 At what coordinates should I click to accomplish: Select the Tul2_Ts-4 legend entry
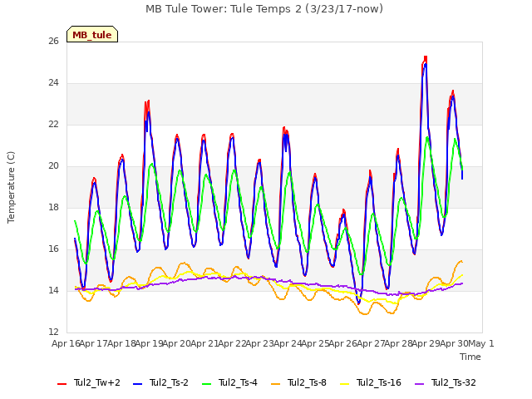coord(229,383)
